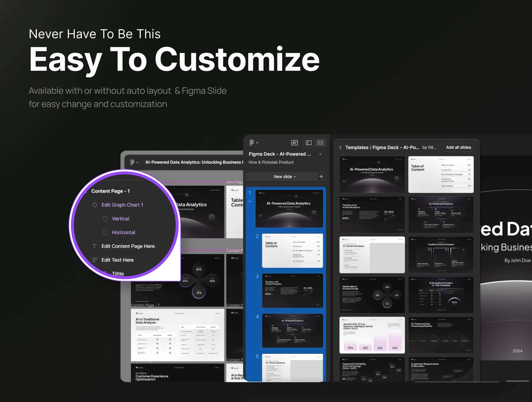Open the Figma main menu in slides panel
Screen dimensions: 532x402
253,143
